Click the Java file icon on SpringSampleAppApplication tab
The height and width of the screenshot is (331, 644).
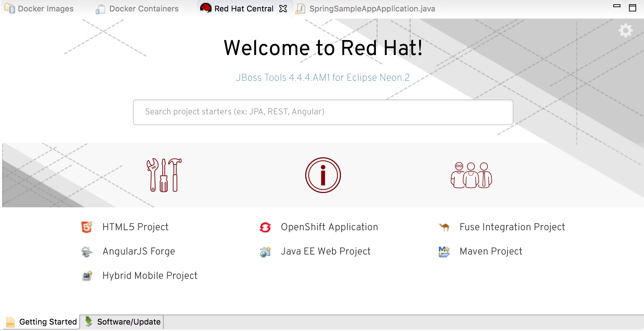(x=301, y=9)
